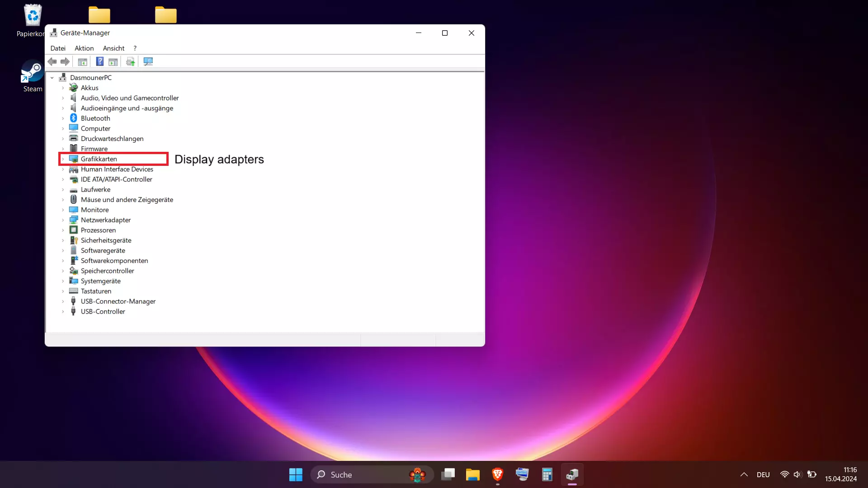Viewport: 868px width, 488px height.
Task: Expand the Netzwerkadapter node
Action: (63, 220)
